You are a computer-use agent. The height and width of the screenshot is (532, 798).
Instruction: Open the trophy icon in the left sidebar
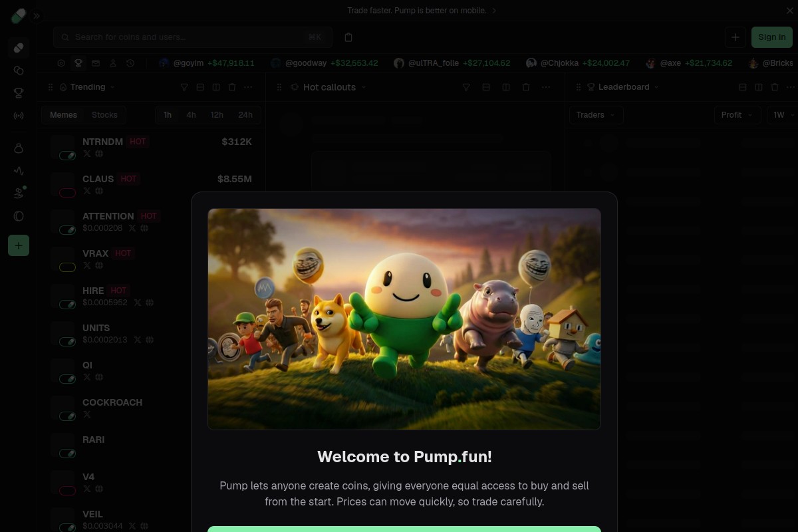[x=19, y=93]
